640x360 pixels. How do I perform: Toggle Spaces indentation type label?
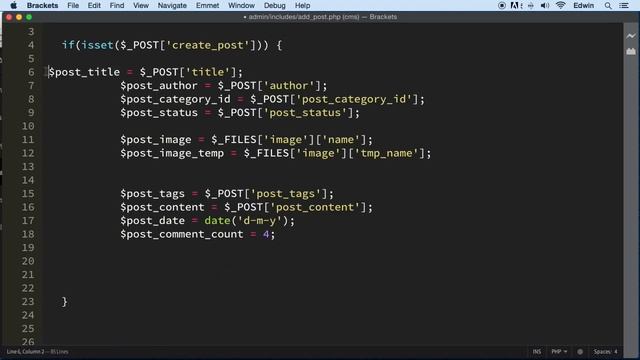[602, 351]
